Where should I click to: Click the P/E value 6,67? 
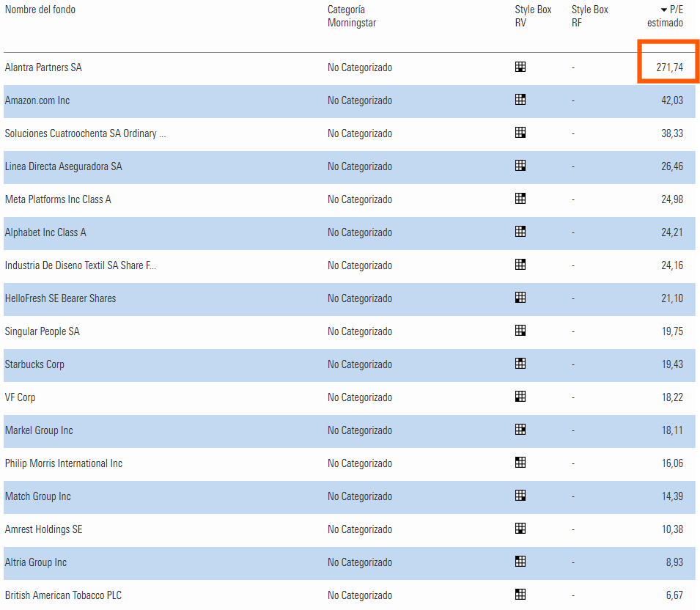(x=674, y=596)
